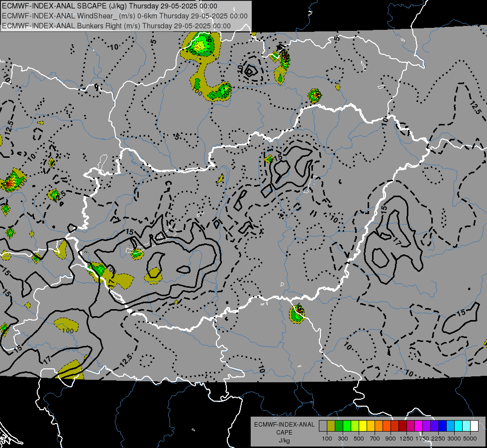487x448 pixels.
Task: Select the olive legend swatch after 100
Action: tap(331, 426)
